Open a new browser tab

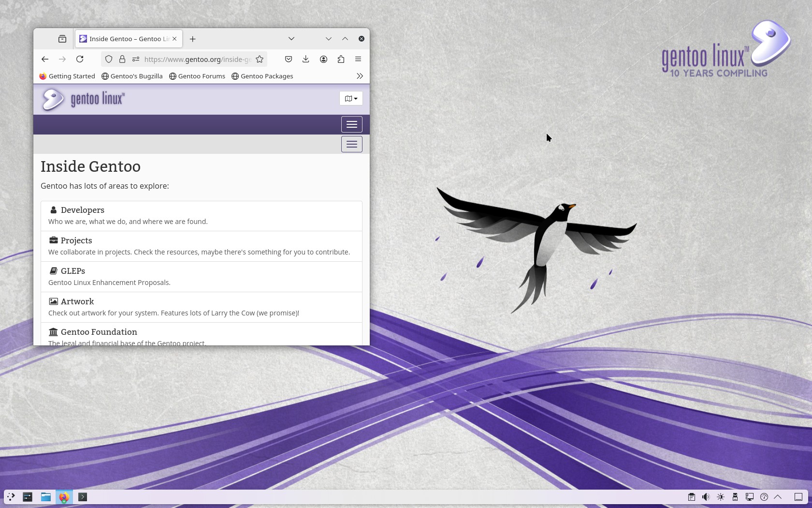[x=193, y=39]
